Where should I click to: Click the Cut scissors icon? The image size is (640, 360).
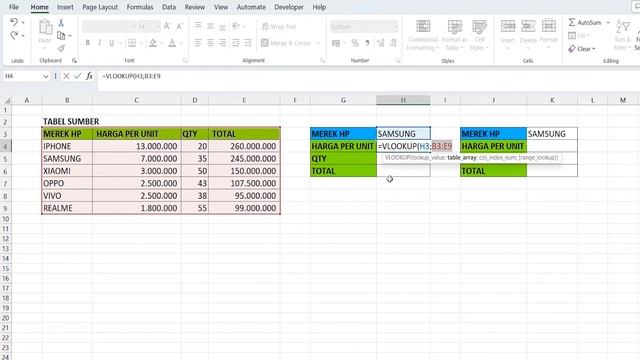coord(61,23)
